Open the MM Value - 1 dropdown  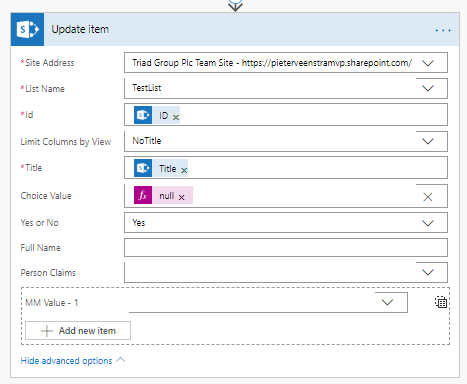coord(387,302)
